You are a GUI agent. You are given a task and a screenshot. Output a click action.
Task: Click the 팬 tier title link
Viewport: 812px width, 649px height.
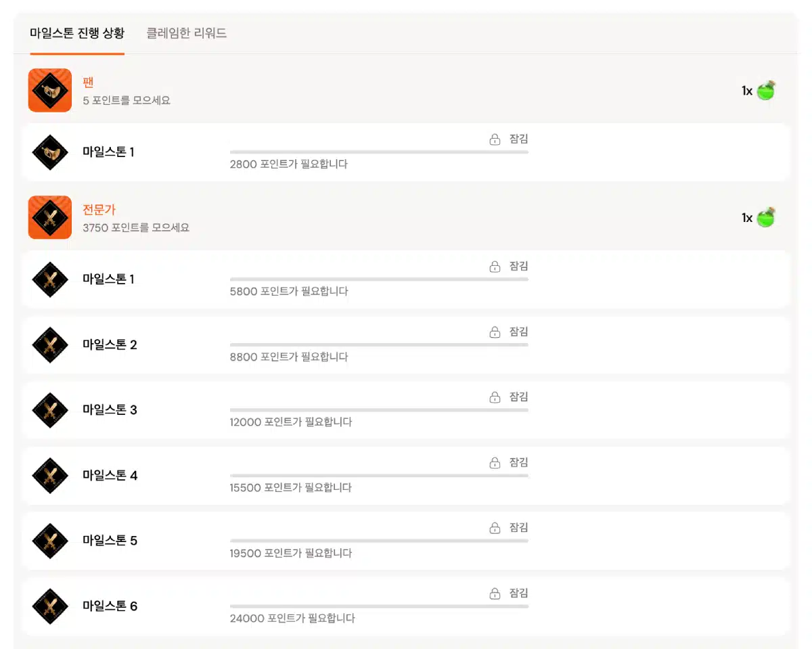(88, 83)
